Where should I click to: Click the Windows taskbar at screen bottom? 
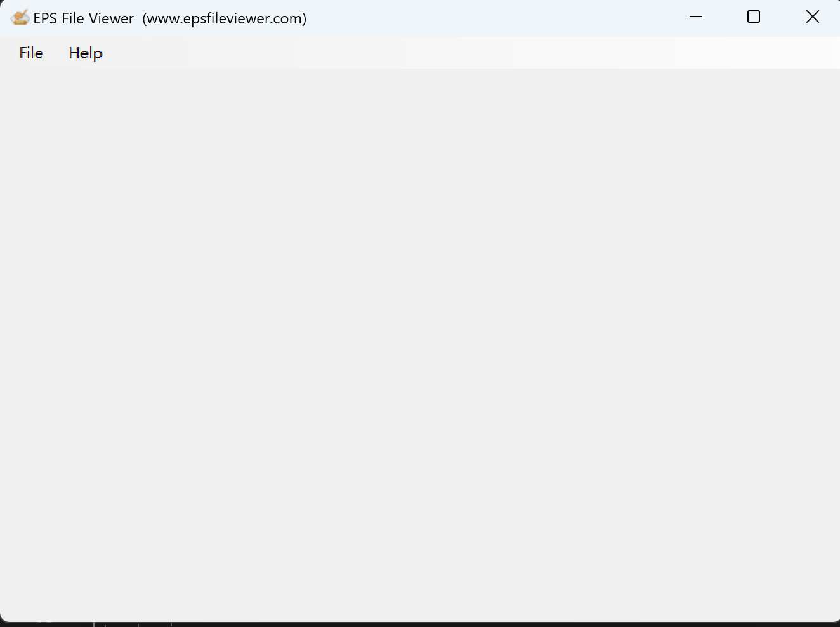[x=419, y=624]
